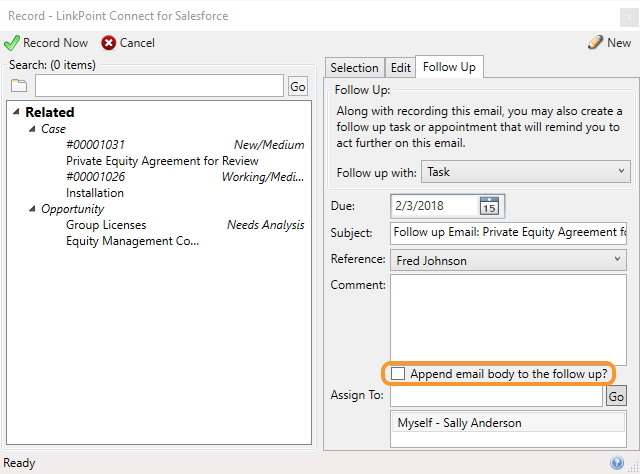Enable Append email body to the follow up
640x474 pixels.
point(398,374)
